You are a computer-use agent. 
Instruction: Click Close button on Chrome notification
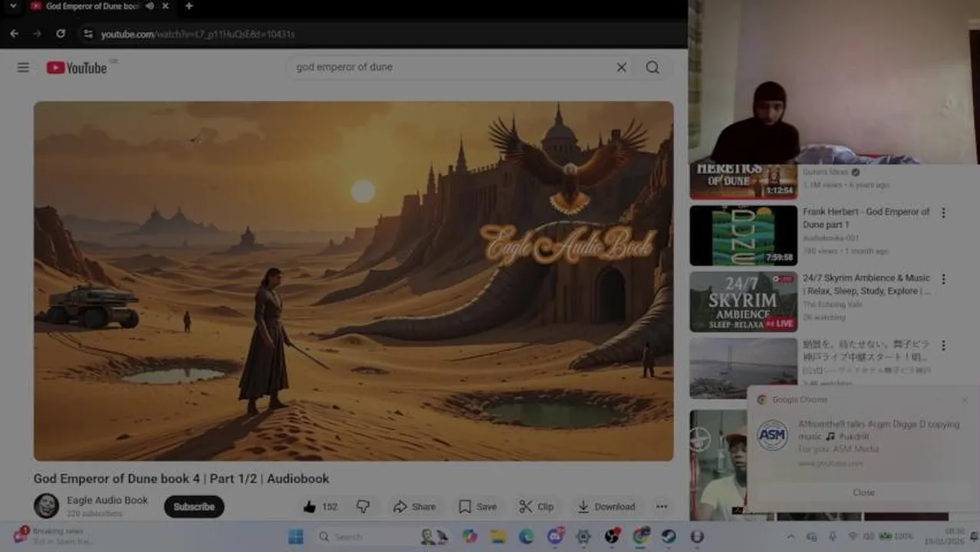(863, 492)
